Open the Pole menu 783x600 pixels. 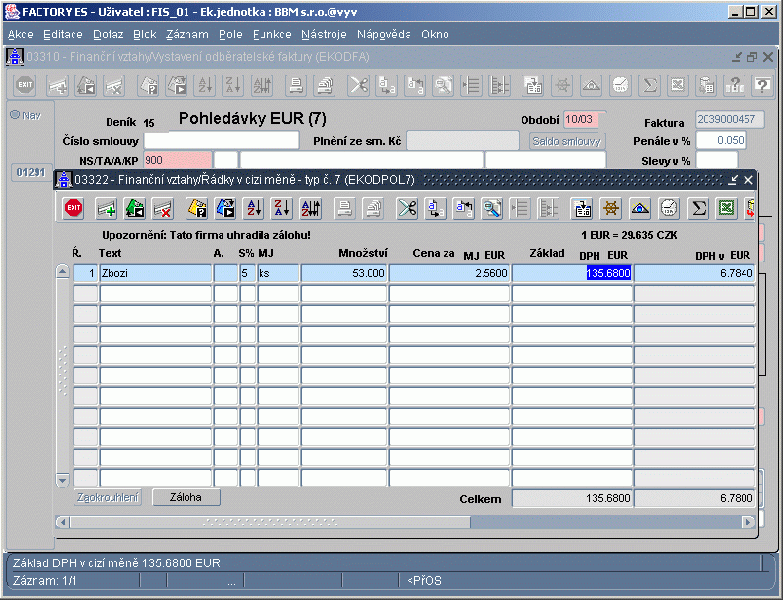(231, 34)
